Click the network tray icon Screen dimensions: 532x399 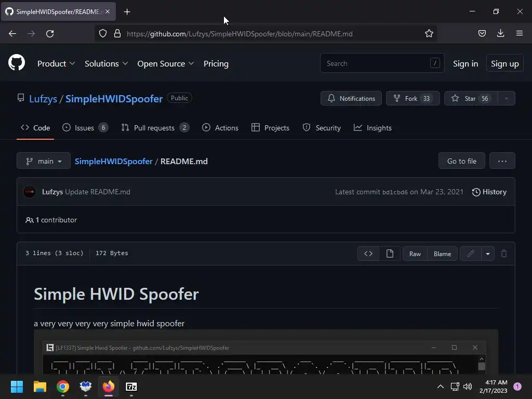tap(455, 387)
